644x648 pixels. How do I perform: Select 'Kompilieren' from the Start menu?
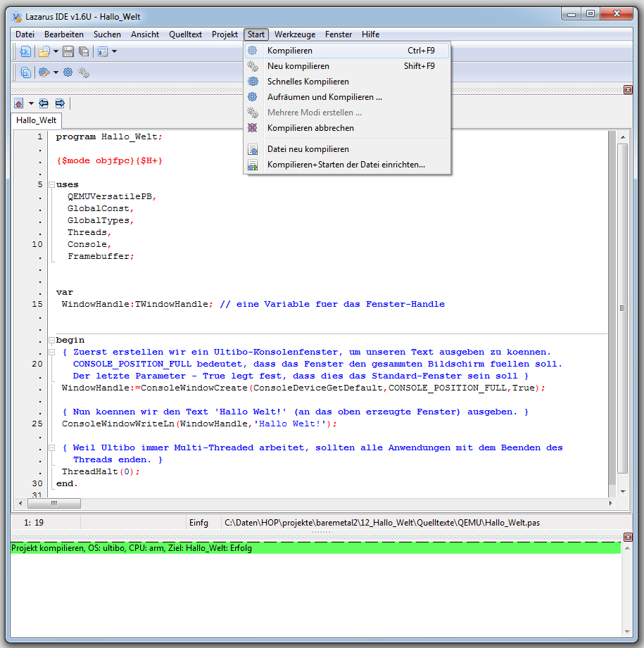point(289,51)
